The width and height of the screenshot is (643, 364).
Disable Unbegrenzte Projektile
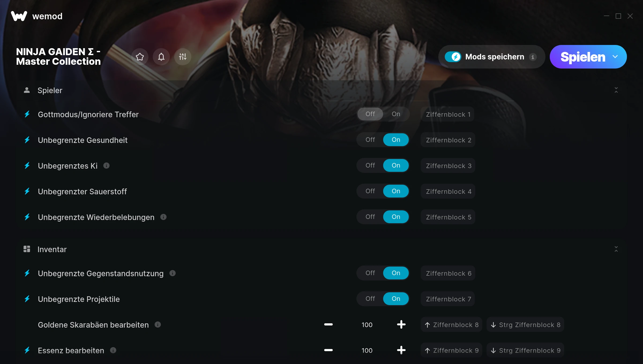370,299
